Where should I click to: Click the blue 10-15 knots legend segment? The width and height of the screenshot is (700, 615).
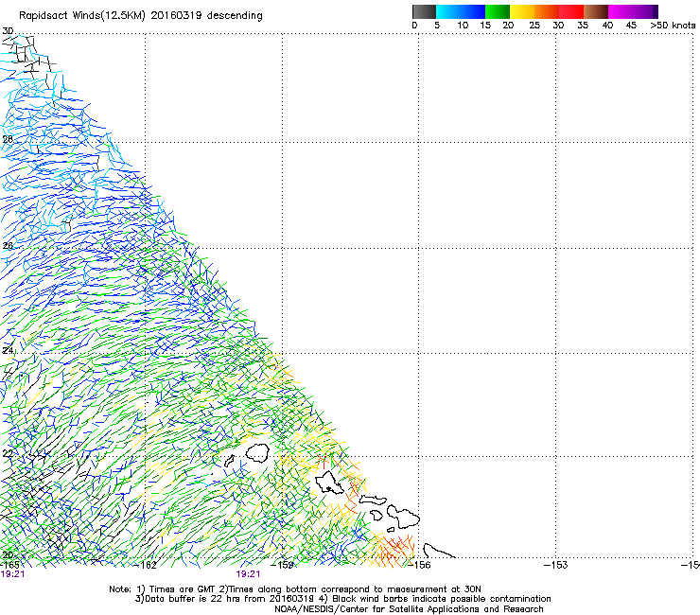[x=473, y=11]
